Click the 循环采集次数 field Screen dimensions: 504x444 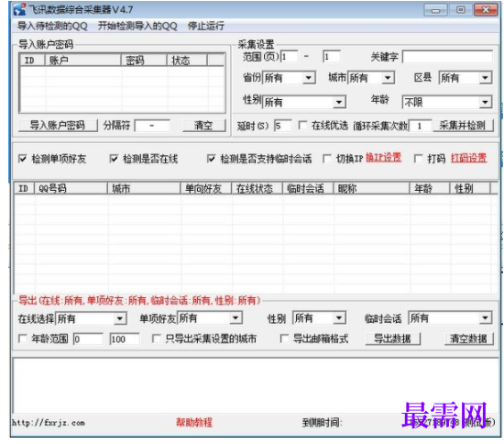pos(420,126)
